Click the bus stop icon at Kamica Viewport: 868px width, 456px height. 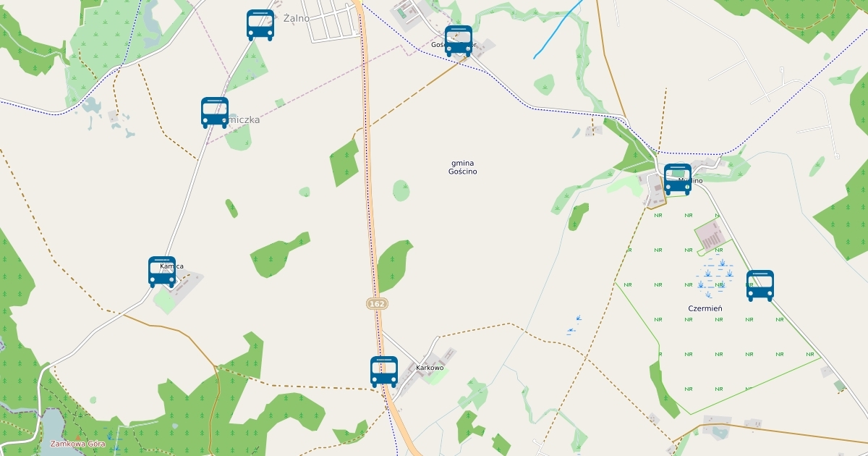[162, 272]
